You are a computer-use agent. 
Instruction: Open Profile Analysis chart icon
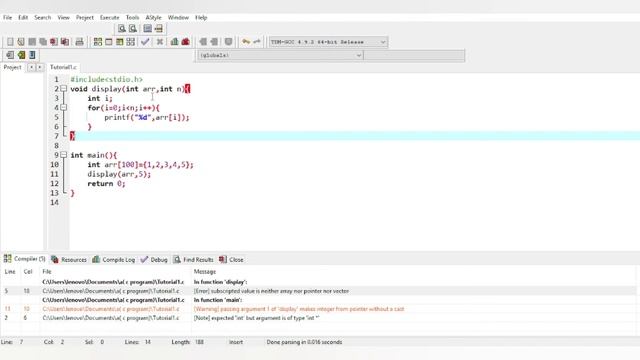pos(174,42)
